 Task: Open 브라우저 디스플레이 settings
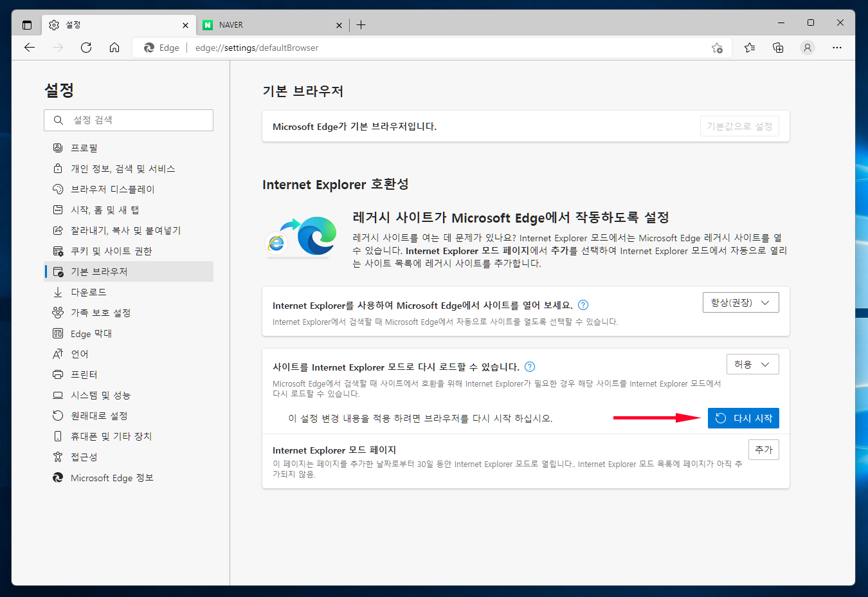click(x=129, y=189)
